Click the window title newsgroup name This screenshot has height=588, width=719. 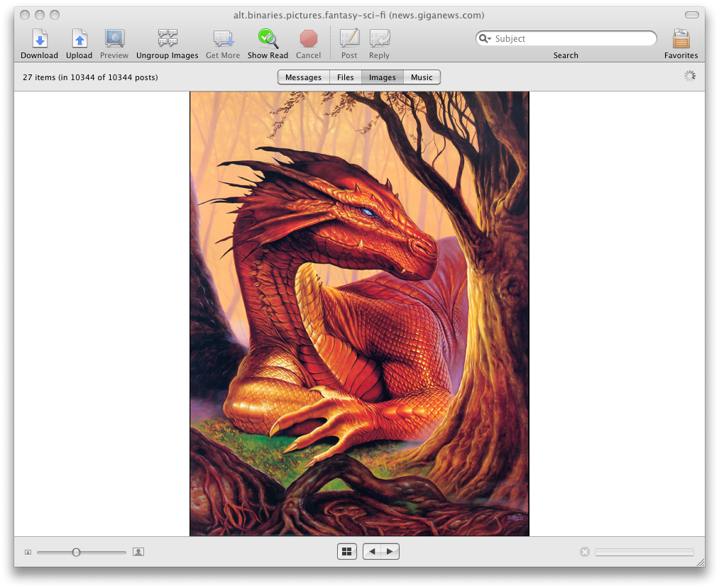pos(359,15)
